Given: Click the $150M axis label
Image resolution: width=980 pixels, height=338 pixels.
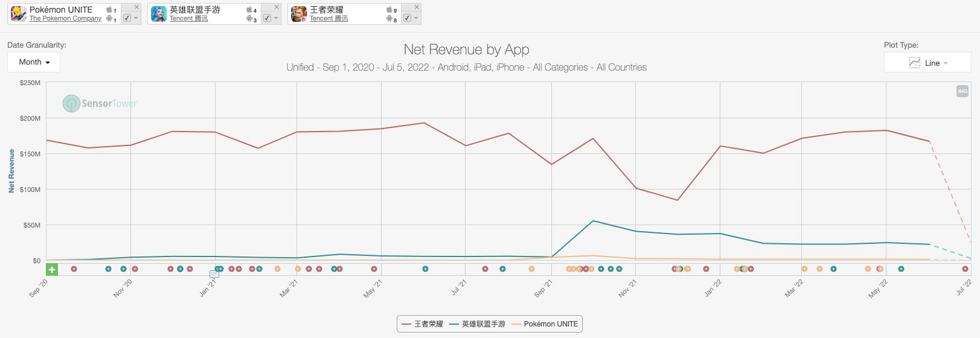Looking at the screenshot, I should coord(30,154).
